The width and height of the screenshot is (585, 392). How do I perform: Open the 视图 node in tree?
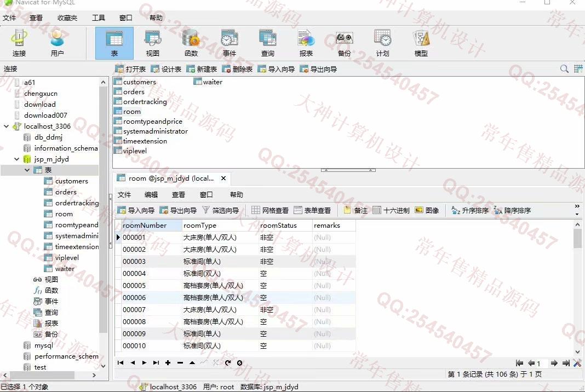click(46, 279)
